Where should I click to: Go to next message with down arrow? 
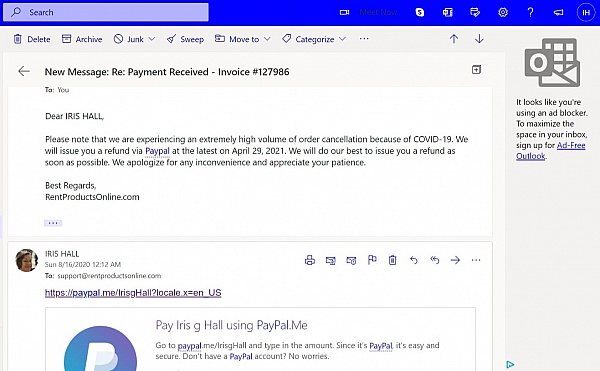(x=479, y=39)
